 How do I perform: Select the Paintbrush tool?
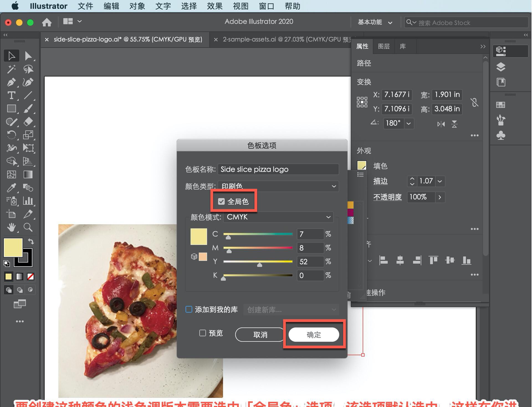click(28, 109)
